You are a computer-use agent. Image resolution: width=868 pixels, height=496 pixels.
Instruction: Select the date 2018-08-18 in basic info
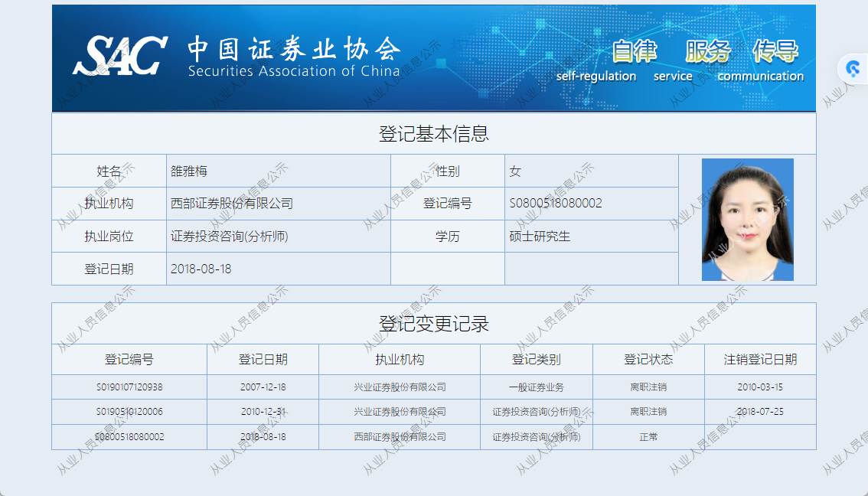201,269
